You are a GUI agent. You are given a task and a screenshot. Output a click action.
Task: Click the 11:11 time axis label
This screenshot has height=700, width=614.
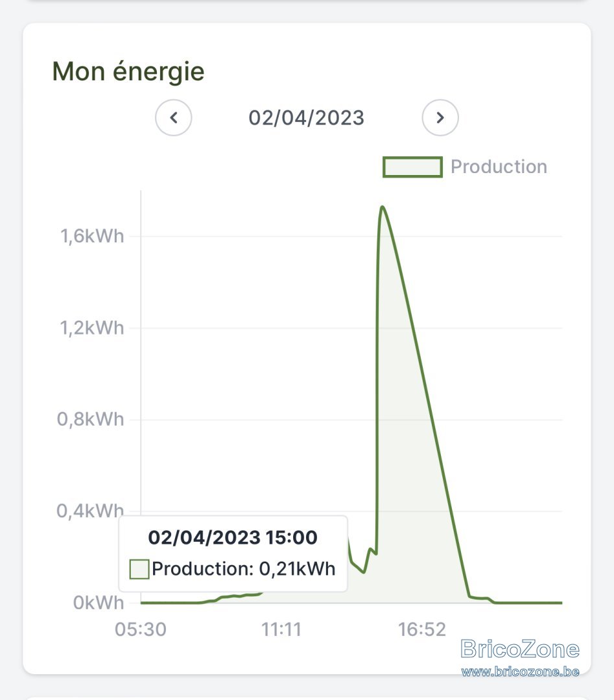coord(281,629)
